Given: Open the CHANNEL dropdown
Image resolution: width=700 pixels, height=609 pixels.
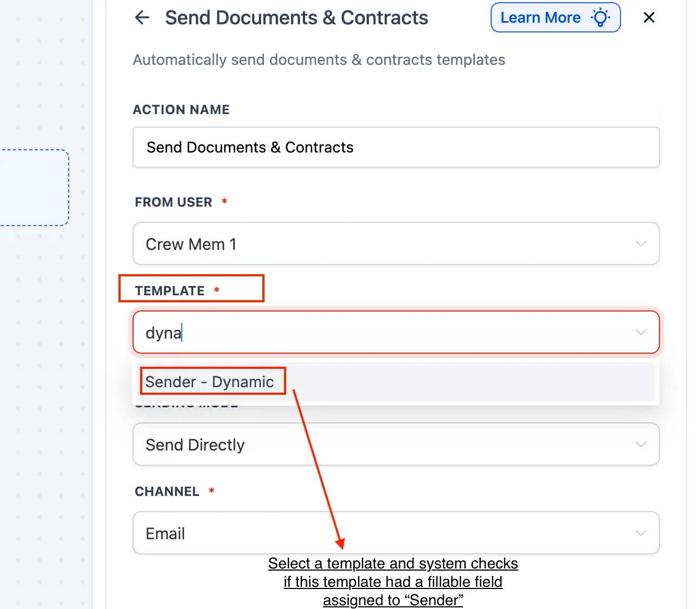Looking at the screenshot, I should [x=396, y=533].
